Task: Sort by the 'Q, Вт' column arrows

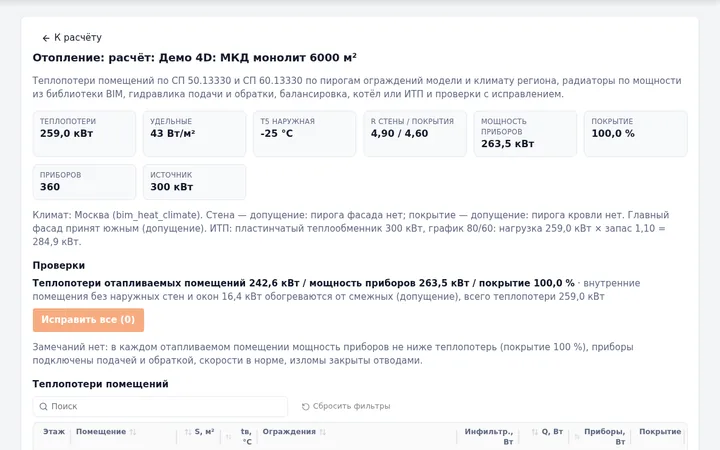Action: pyautogui.click(x=535, y=432)
